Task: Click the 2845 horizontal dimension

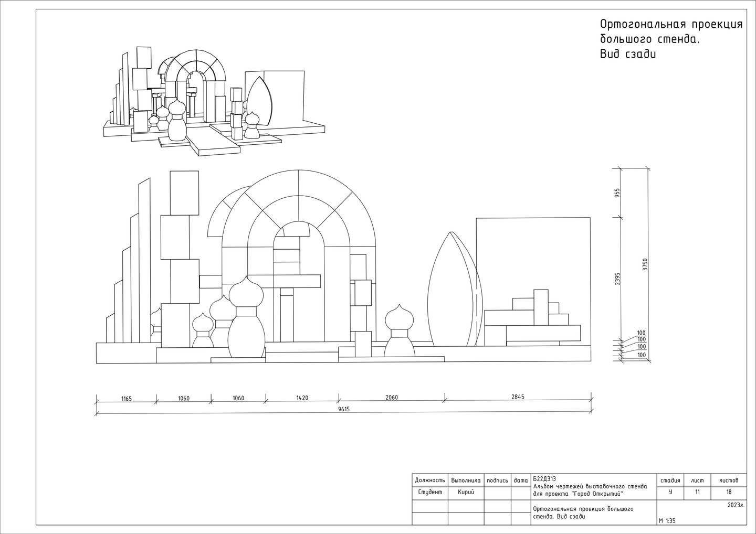Action: coord(518,397)
